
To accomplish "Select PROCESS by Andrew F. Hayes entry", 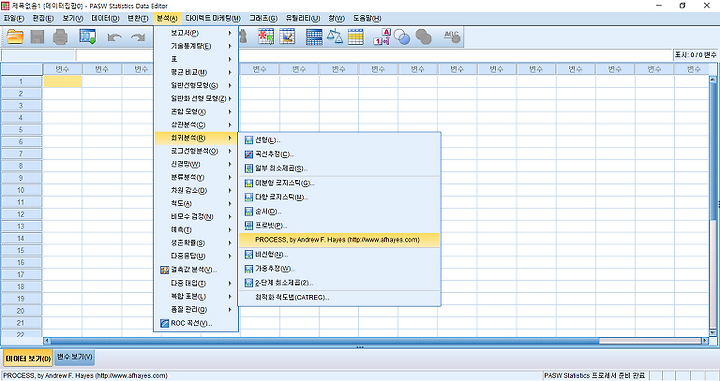I will click(339, 240).
